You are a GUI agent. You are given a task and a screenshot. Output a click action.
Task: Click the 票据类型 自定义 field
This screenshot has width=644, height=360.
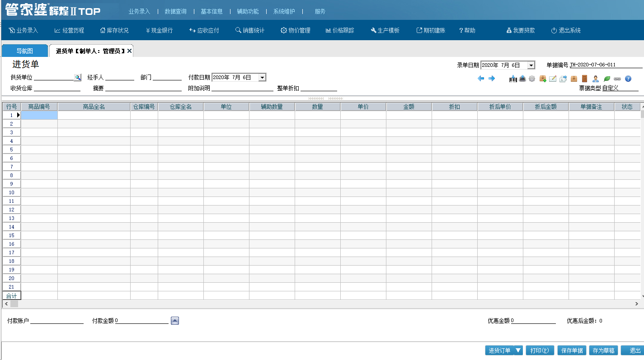click(x=620, y=88)
